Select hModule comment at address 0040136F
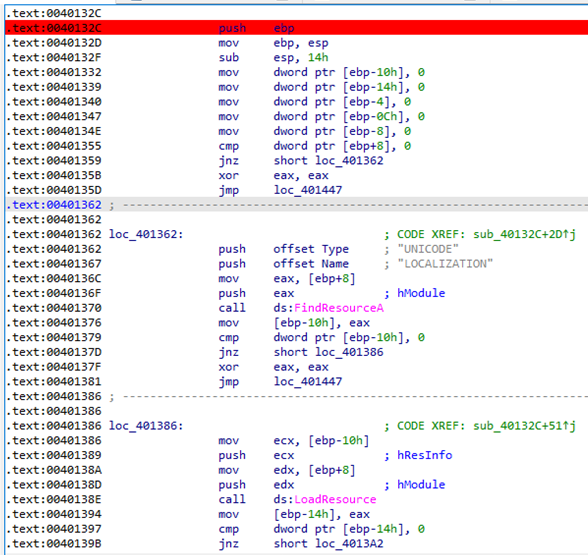This screenshot has height=555, width=588. (421, 293)
